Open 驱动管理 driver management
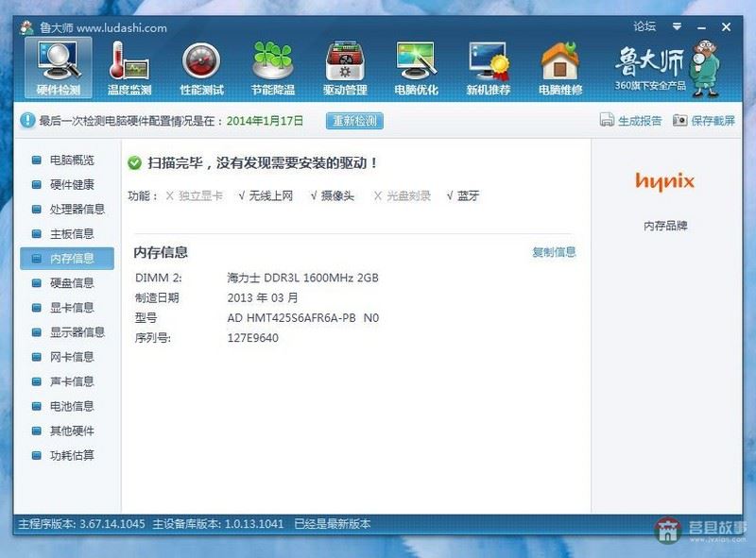Screen dimensions: 756x558 pyautogui.click(x=345, y=67)
